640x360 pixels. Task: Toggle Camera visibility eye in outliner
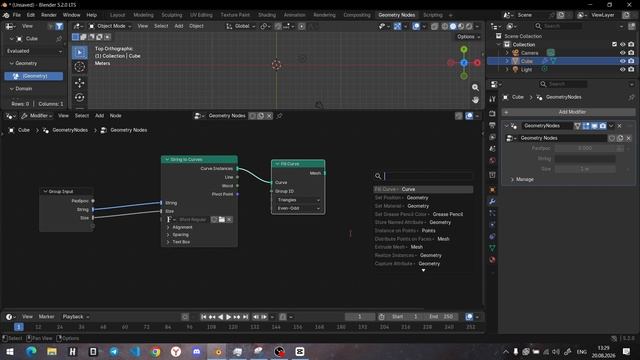(x=622, y=53)
